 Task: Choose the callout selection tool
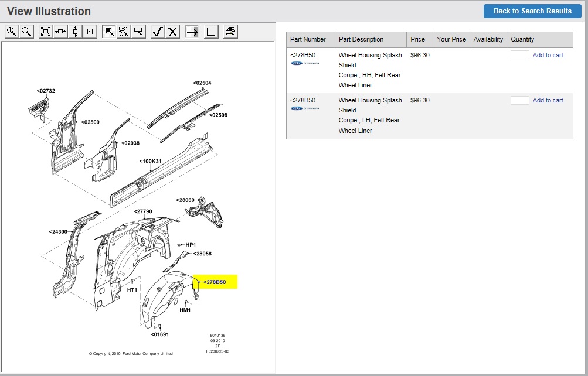click(138, 32)
